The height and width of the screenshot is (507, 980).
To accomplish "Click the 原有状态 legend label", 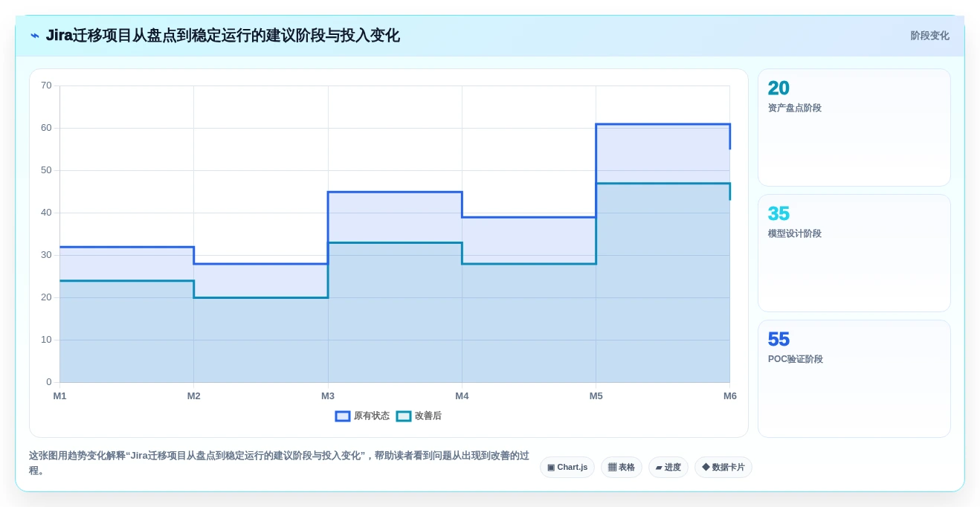I will pos(372,416).
